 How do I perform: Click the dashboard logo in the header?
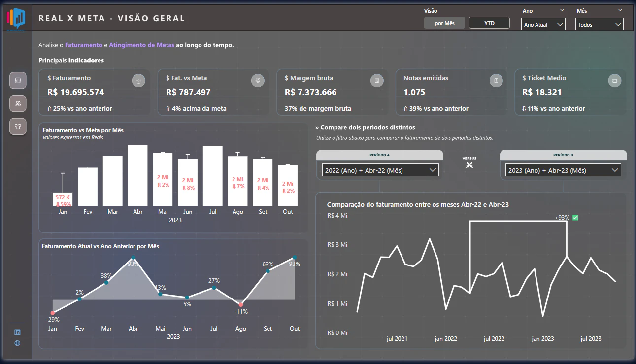click(x=16, y=19)
